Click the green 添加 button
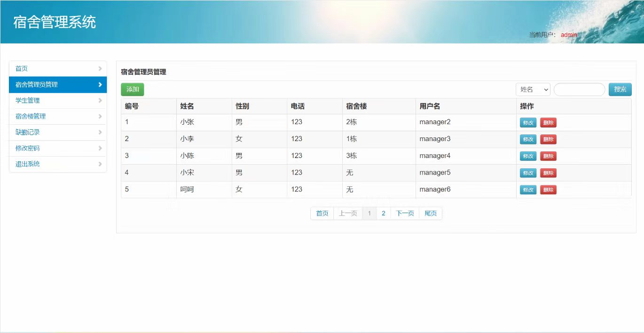 pyautogui.click(x=133, y=89)
